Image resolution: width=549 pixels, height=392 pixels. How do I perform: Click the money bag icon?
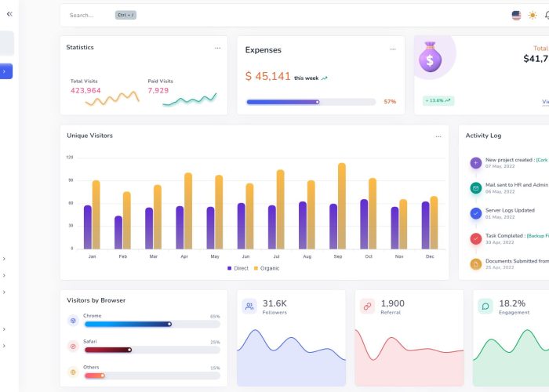coord(430,56)
